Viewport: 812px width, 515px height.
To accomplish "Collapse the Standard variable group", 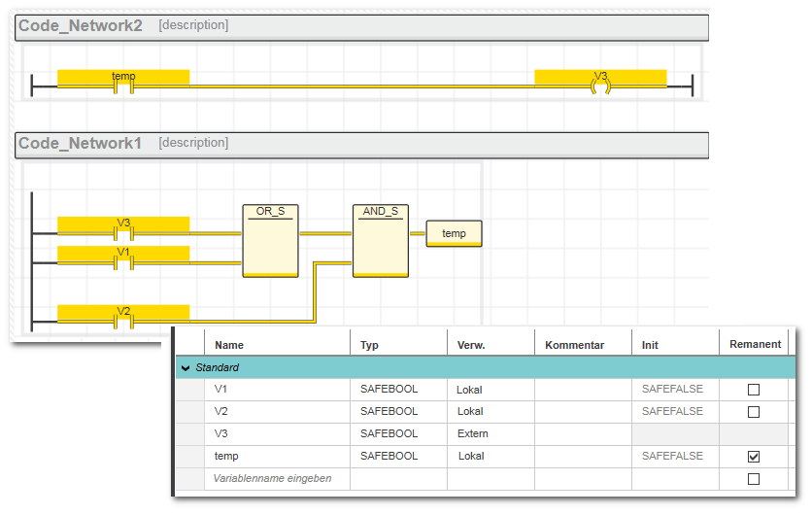I will (186, 368).
